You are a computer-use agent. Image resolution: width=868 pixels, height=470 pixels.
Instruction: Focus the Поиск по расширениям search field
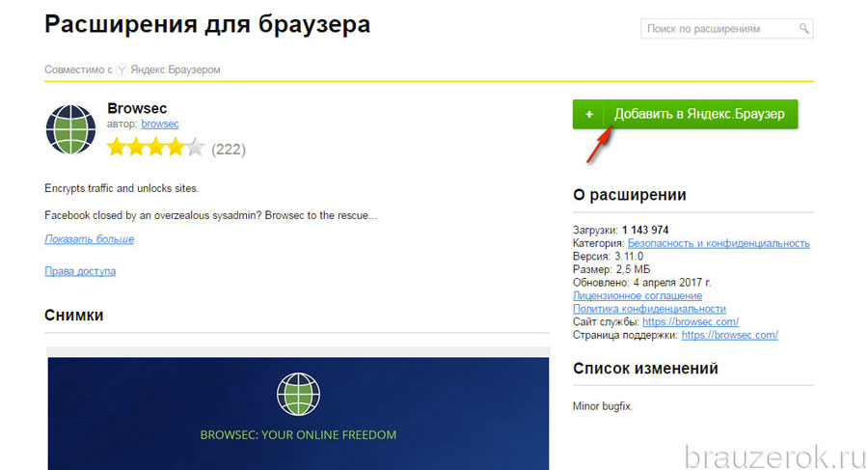726,29
